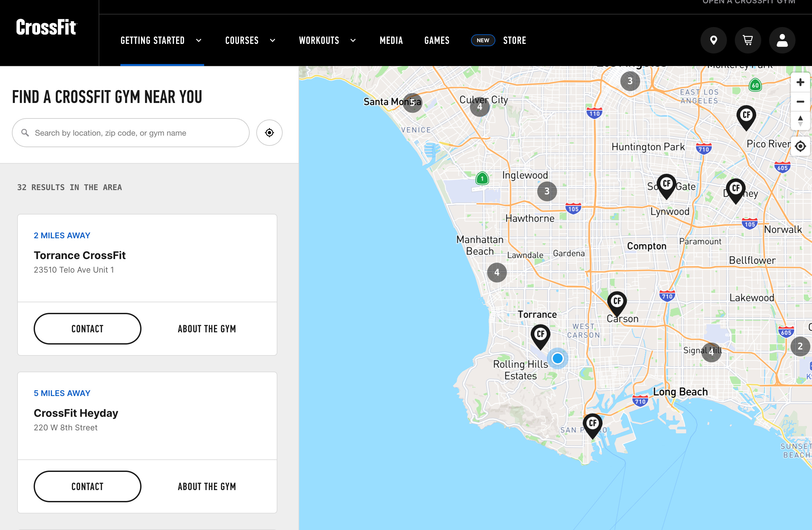Click the Hawthorne map label
Image resolution: width=812 pixels, height=530 pixels.
coord(530,218)
